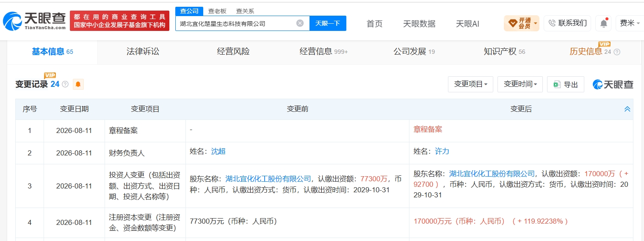Click the 序号 column header
Image resolution: width=644 pixels, height=241 pixels.
[30, 109]
